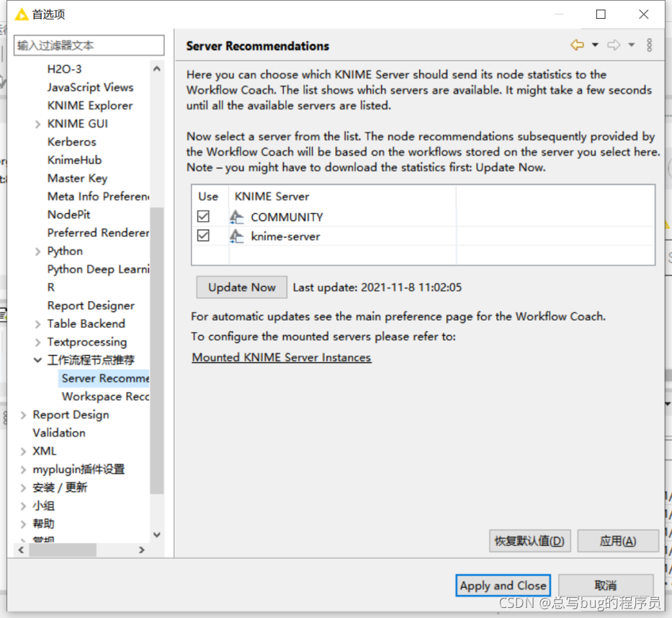The width and height of the screenshot is (672, 618).
Task: Expand the Python tree node
Action: click(x=37, y=251)
